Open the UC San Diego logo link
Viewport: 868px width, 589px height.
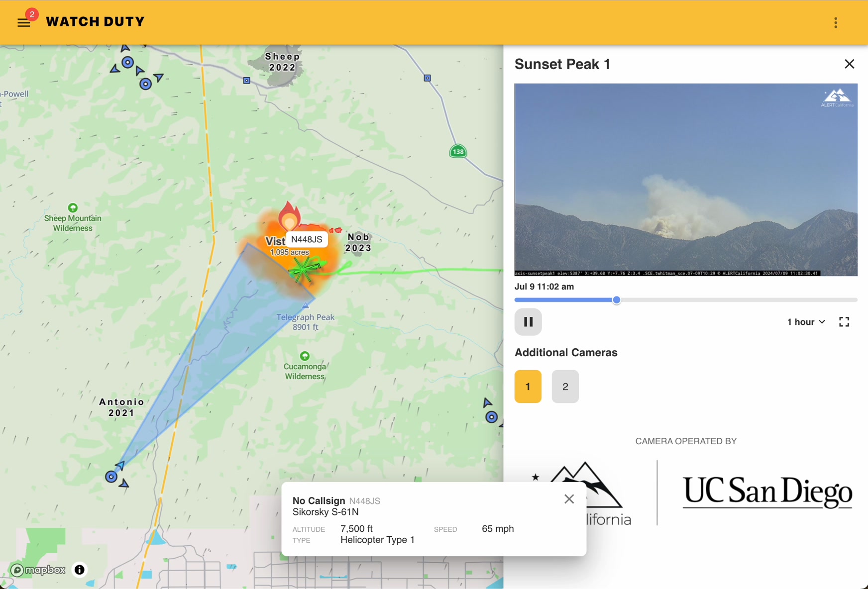pyautogui.click(x=767, y=491)
